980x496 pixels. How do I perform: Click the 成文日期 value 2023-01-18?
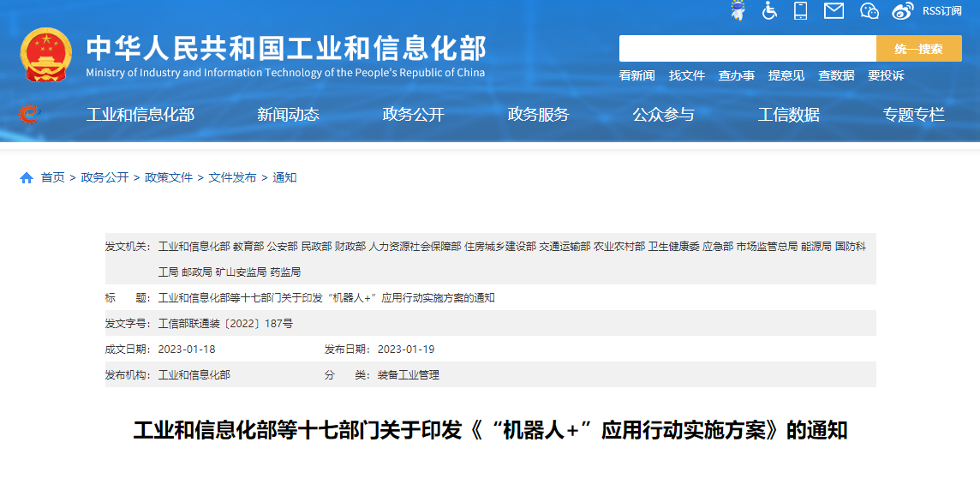[x=187, y=350]
